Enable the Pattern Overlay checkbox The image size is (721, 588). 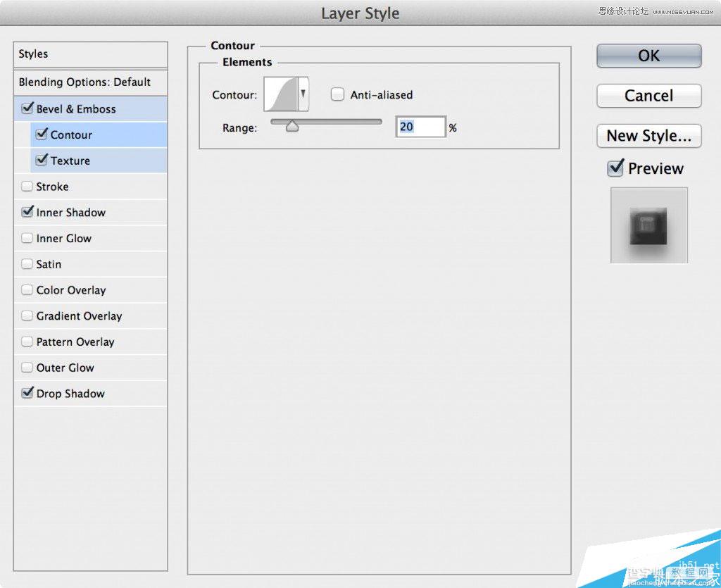[x=27, y=341]
